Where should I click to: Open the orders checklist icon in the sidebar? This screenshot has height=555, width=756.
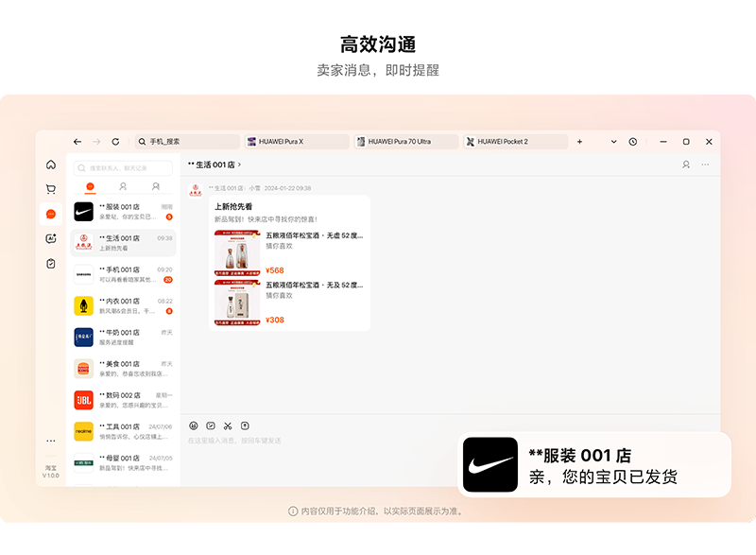click(x=51, y=265)
